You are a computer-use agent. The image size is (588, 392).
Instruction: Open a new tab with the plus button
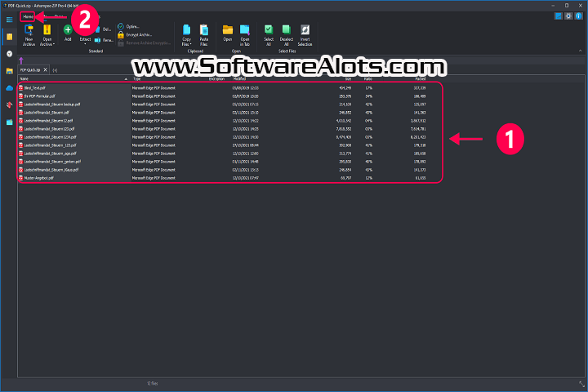coord(56,70)
